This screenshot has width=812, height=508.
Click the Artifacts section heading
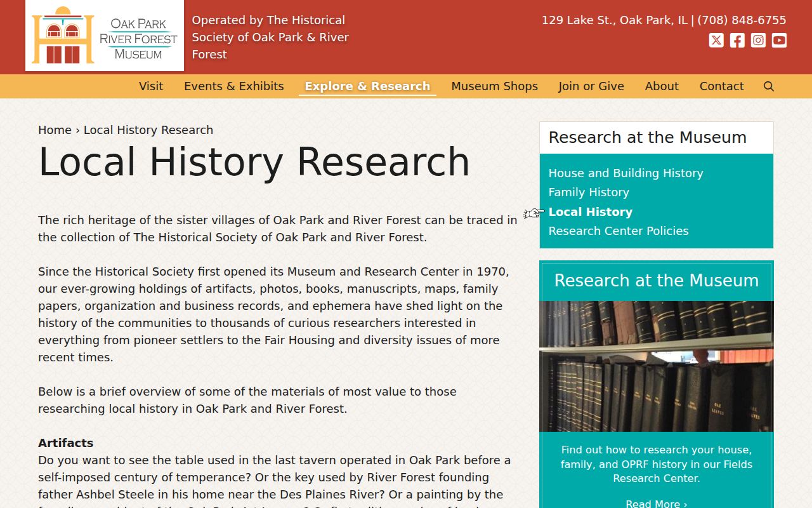click(66, 443)
